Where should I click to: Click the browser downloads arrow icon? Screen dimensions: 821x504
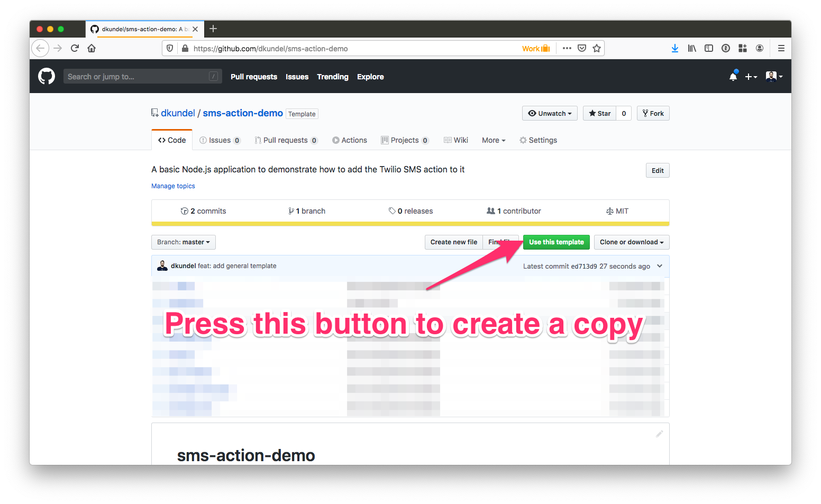pyautogui.click(x=674, y=48)
